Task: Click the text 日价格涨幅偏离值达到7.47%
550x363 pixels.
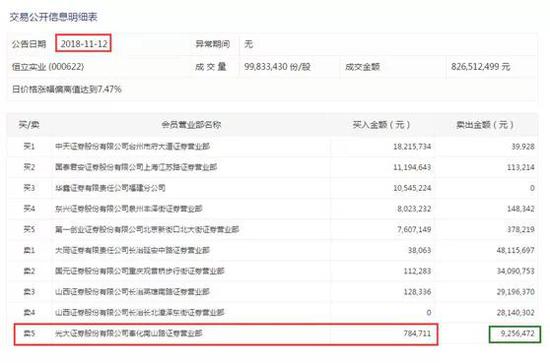Action: [x=67, y=89]
